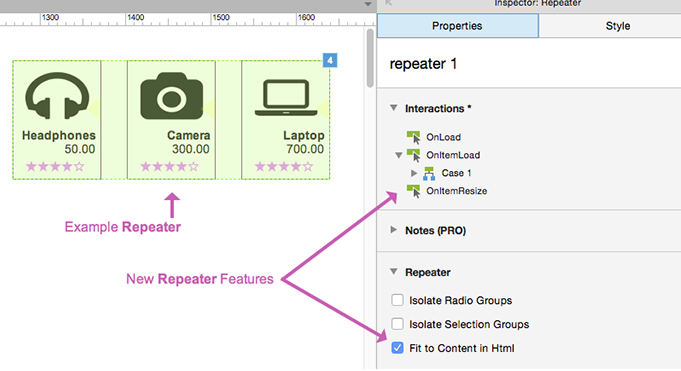Click the headphones icon in the repeater
This screenshot has height=371, width=681.
click(57, 96)
